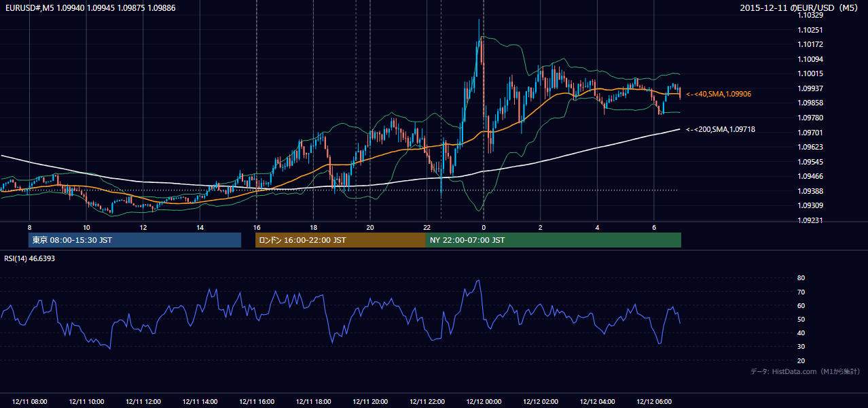Click the 12/11 08:00 date label
This screenshot has height=408, width=868.
(x=29, y=402)
